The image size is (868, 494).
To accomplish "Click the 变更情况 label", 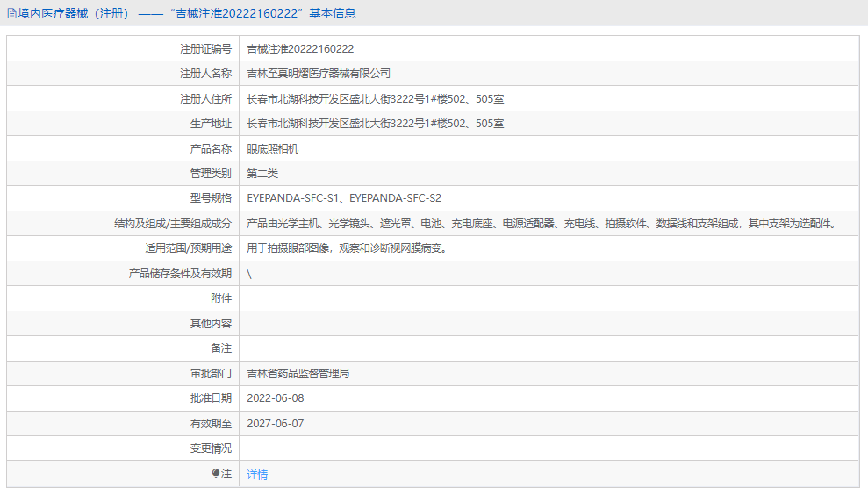I will tap(211, 448).
